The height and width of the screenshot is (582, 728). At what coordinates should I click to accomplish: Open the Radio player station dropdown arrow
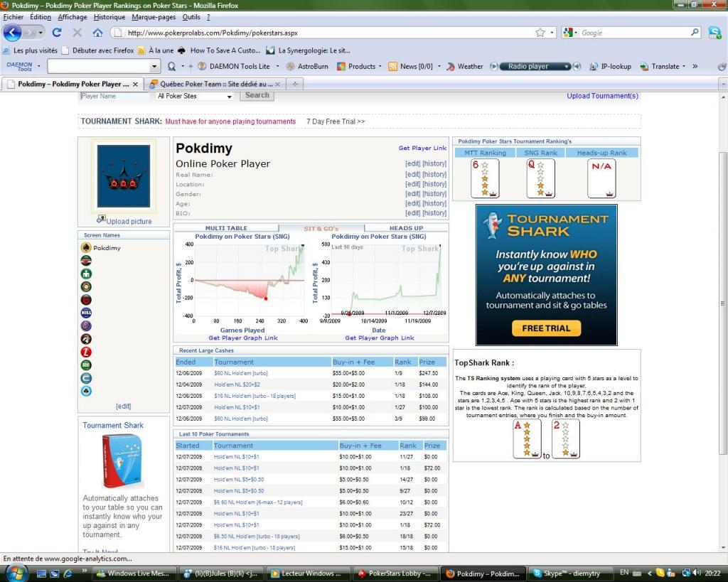tap(567, 66)
